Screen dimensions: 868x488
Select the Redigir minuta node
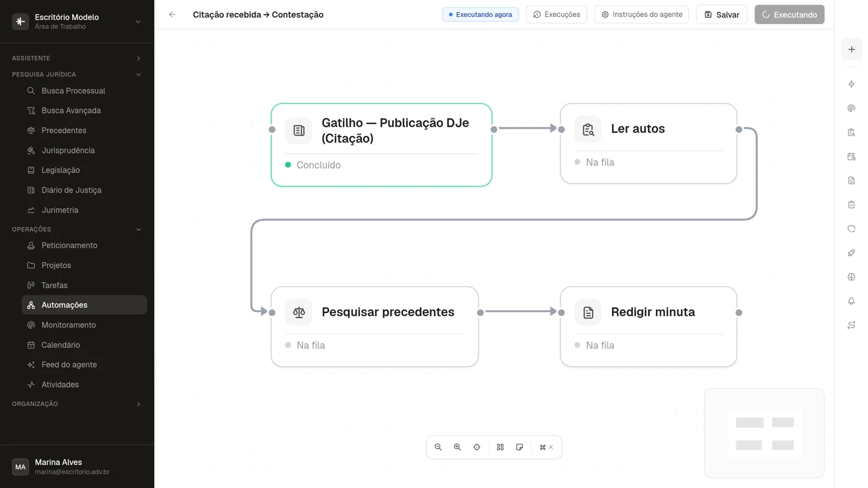(x=648, y=326)
